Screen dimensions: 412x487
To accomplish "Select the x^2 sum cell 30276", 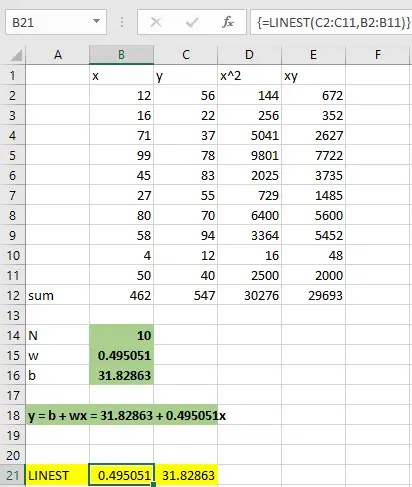I will (x=249, y=295).
